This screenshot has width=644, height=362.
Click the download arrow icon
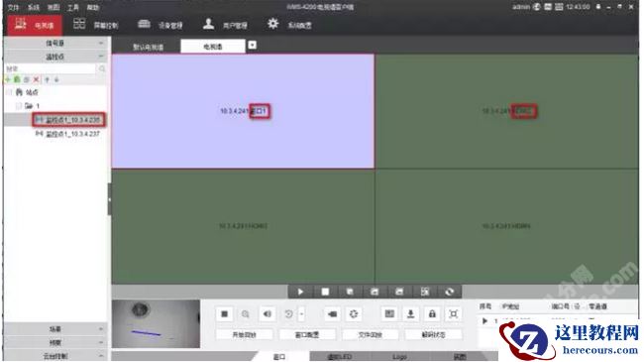(x=410, y=314)
